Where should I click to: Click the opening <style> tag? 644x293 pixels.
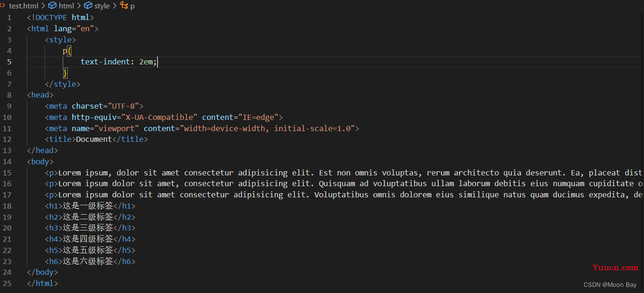coord(60,40)
